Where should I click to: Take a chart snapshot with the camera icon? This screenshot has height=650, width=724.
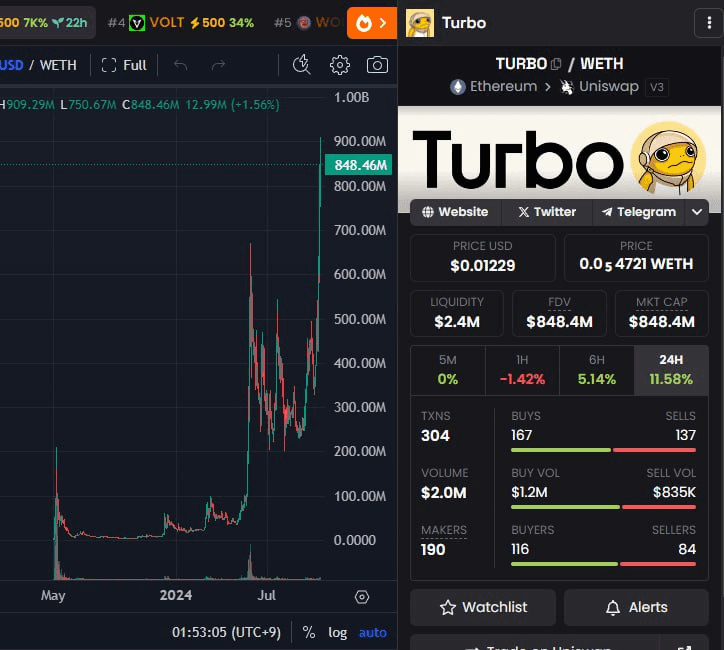tap(377, 65)
